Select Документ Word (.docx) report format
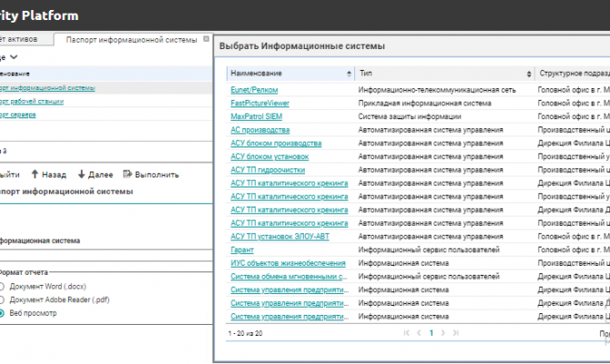The height and width of the screenshot is (364, 610). click(3, 286)
